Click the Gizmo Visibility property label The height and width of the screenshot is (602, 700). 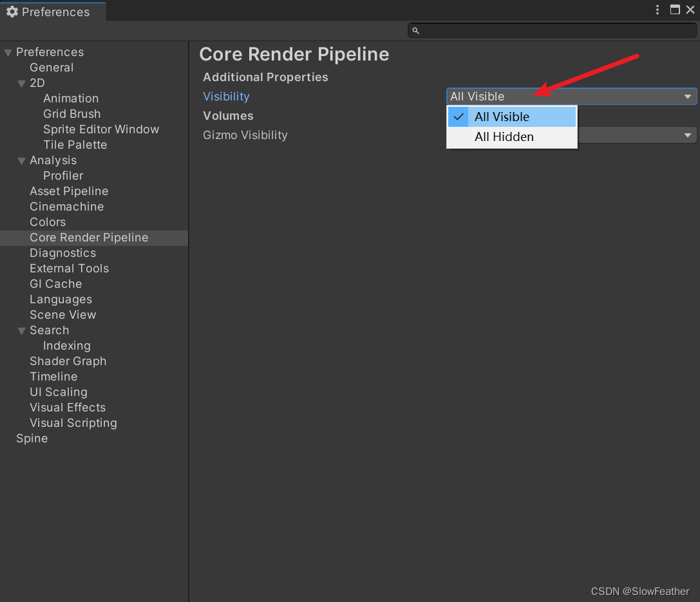pos(245,135)
